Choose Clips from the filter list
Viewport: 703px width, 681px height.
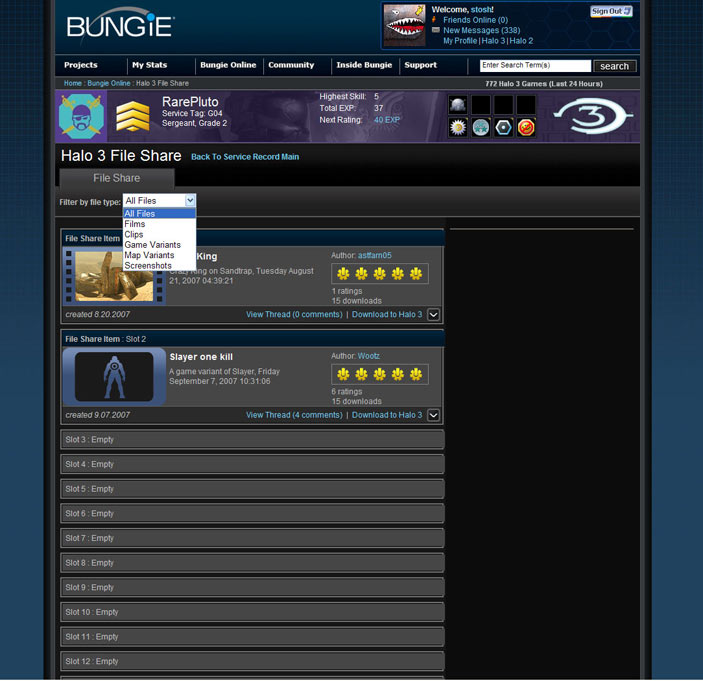(159, 234)
